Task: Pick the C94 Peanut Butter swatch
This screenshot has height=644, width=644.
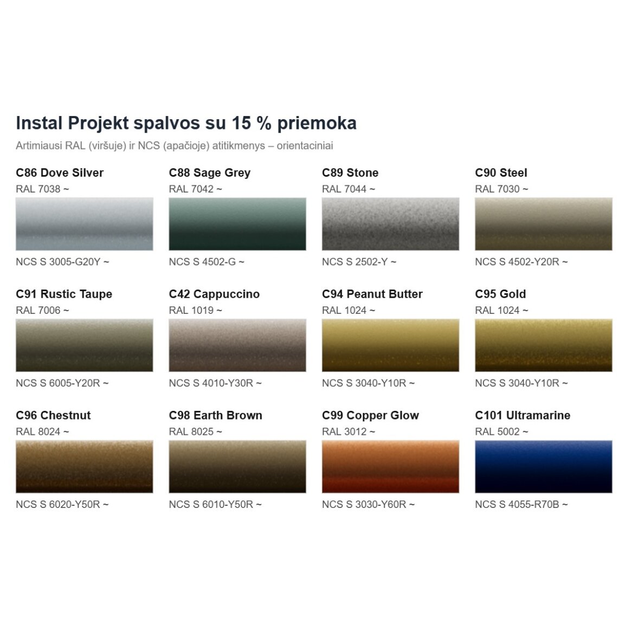Action: (x=391, y=345)
